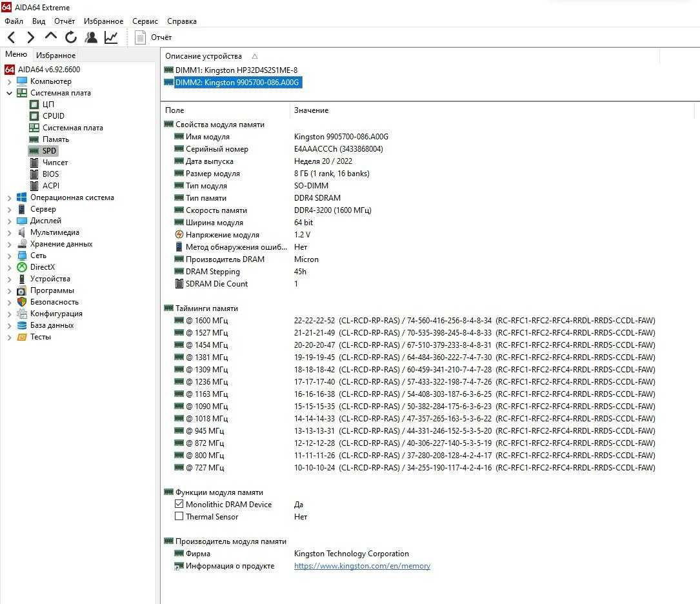
Task: Click the AIDA64 v6.92.6600 root icon
Action: (x=10, y=70)
